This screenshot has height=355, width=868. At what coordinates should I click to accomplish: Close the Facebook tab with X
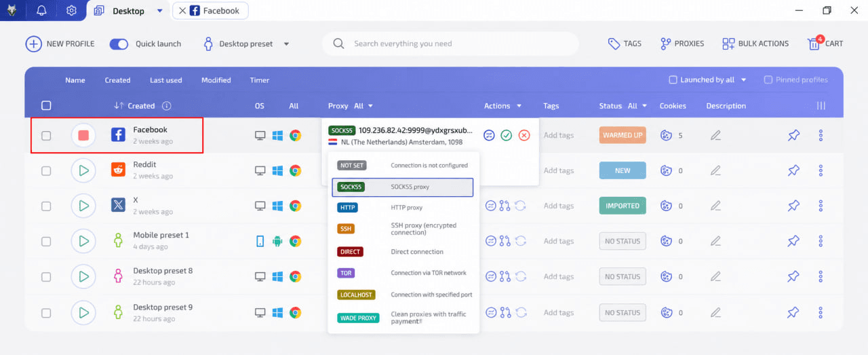click(x=182, y=11)
